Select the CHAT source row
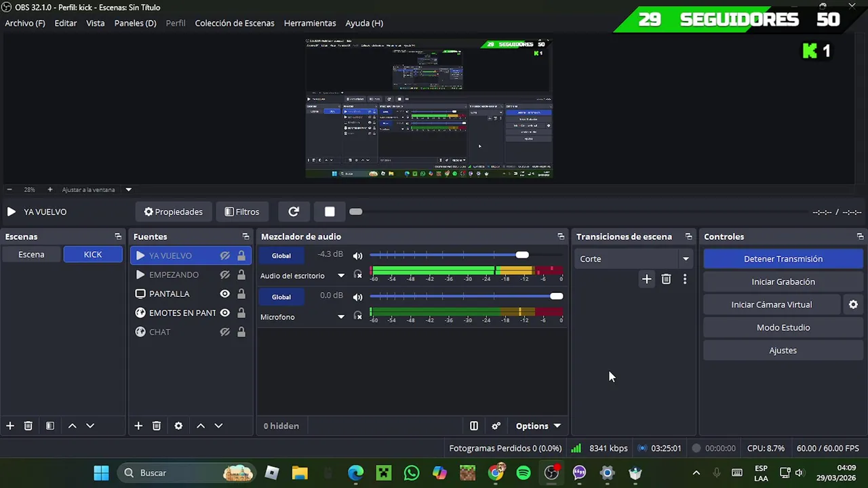Screen dimensions: 868x488 pyautogui.click(x=191, y=331)
